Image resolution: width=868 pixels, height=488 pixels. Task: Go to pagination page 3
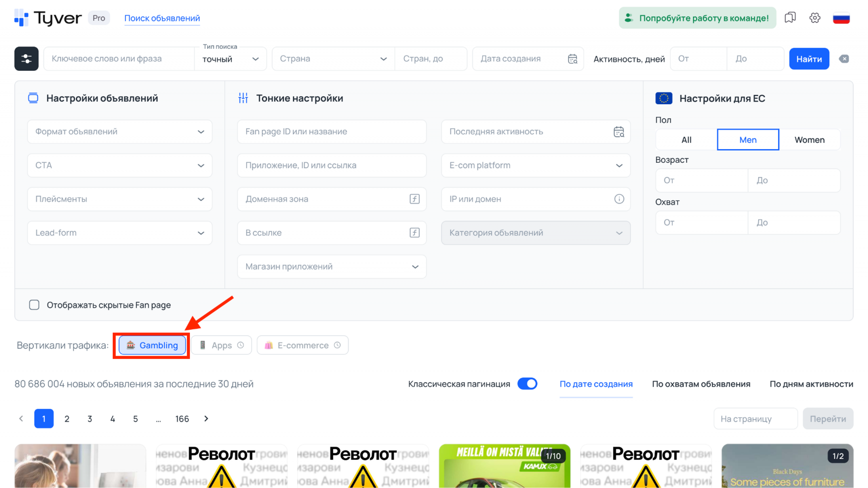pyautogui.click(x=90, y=419)
